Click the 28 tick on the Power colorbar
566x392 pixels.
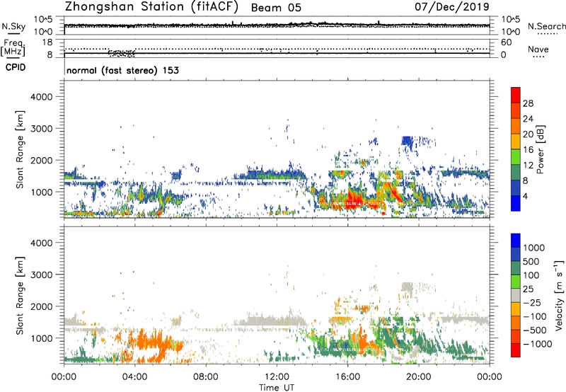coord(528,103)
